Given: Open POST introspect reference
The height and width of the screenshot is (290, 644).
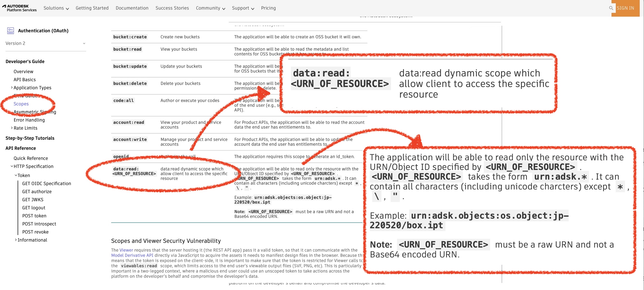Looking at the screenshot, I should coord(39,224).
